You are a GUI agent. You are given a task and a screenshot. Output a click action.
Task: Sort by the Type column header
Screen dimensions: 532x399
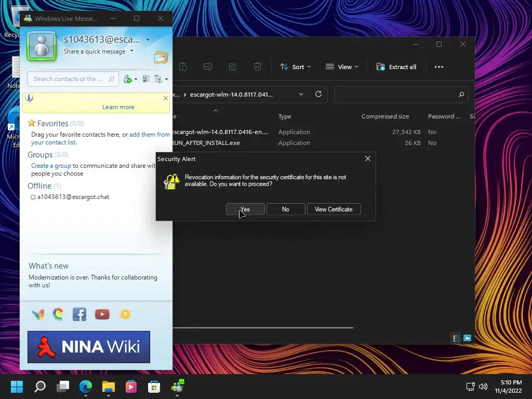click(285, 116)
